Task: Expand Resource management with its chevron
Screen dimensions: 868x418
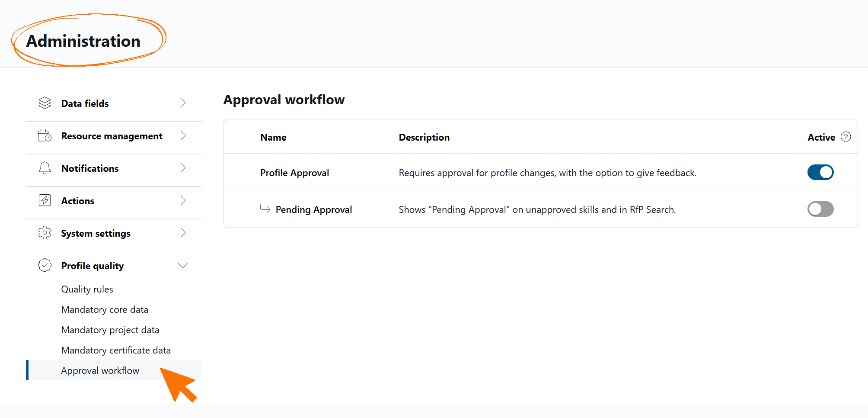Action: click(183, 135)
